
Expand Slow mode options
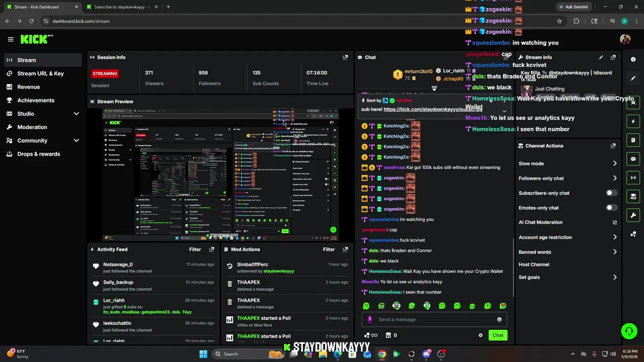615,163
